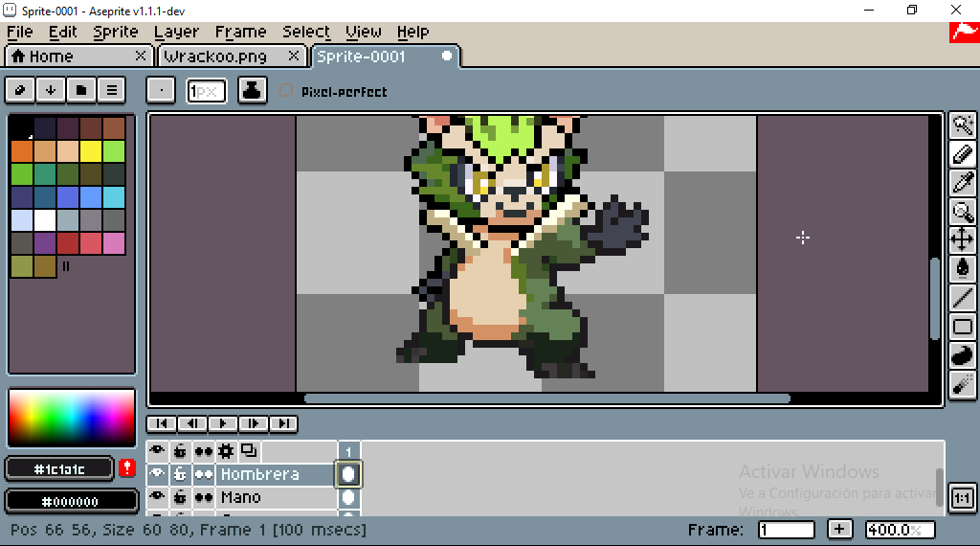
Task: Choose the Paint Bucket tool
Action: click(x=963, y=268)
